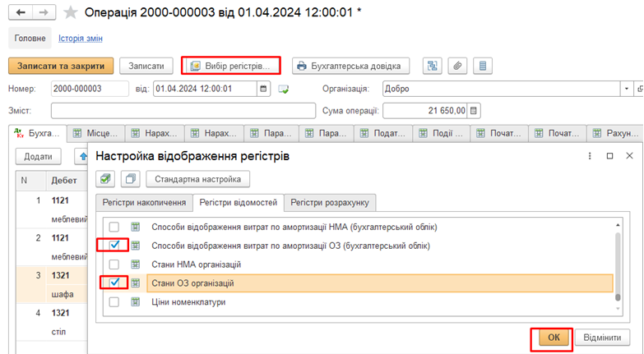Click the document structure icon beside Бухгалтерська довідка

coord(433,66)
